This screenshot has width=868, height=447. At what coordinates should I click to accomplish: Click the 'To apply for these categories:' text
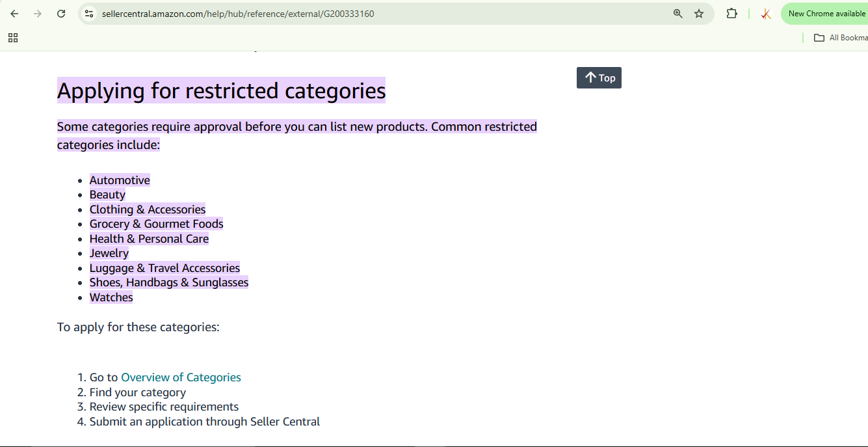click(x=138, y=327)
